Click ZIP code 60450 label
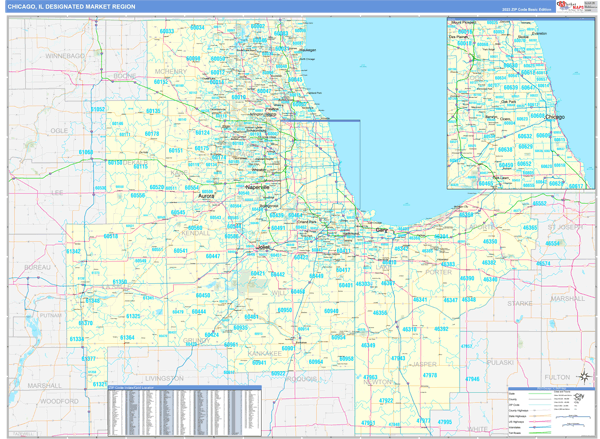 tap(203, 295)
